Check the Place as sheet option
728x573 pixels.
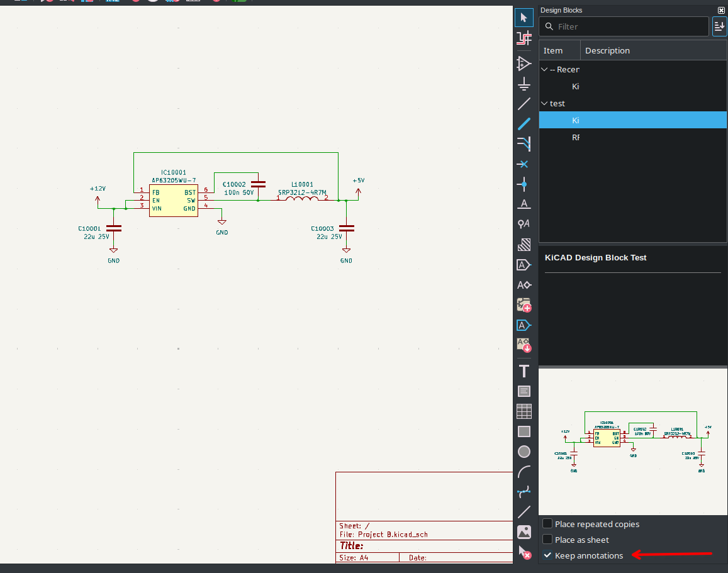click(x=548, y=540)
